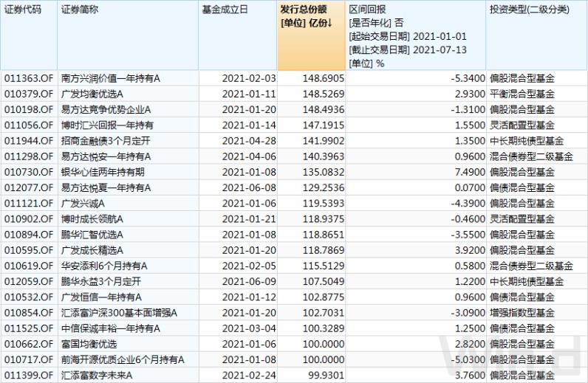Select code cell 010894.OF
The width and height of the screenshot is (588, 383).
coord(29,235)
